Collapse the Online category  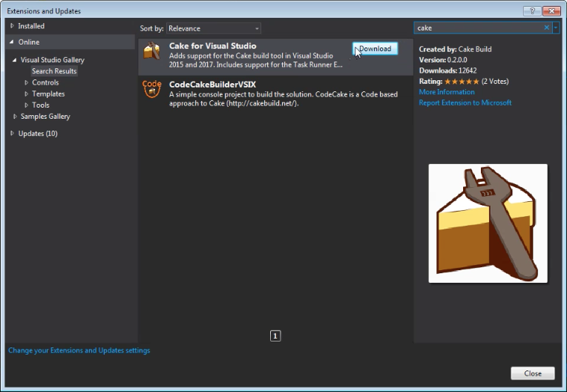12,42
